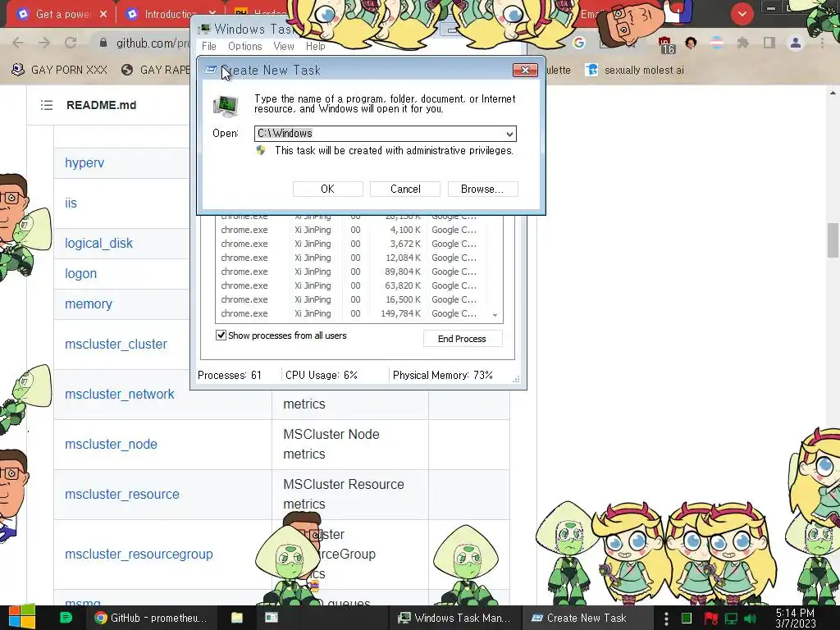Viewport: 840px width, 630px height.
Task: Click the striped flag extension icon
Action: click(x=717, y=43)
